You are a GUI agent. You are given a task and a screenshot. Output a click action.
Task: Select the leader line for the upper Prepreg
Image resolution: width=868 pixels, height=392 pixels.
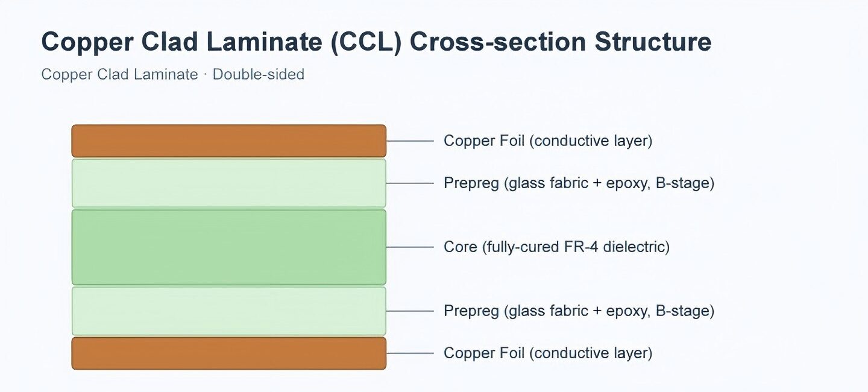click(410, 183)
